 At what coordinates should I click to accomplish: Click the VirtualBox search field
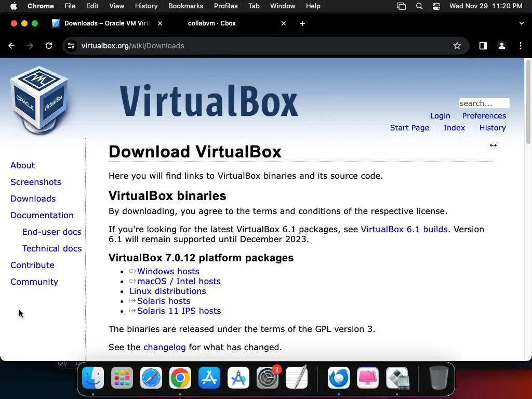pyautogui.click(x=484, y=103)
